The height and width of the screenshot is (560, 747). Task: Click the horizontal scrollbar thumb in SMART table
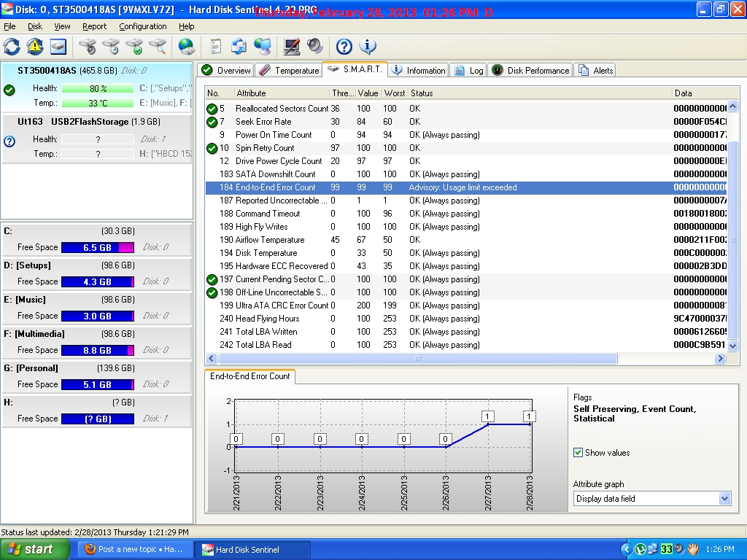coord(418,359)
